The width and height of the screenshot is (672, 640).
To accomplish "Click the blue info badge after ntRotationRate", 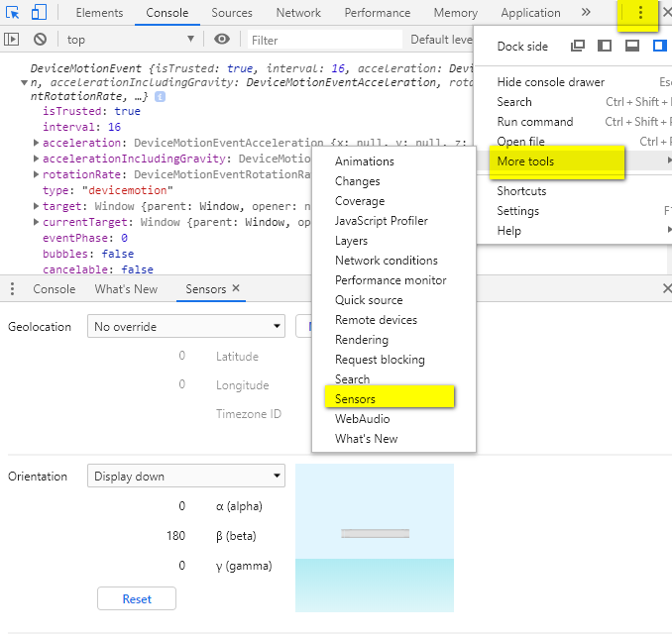I will pos(160,97).
